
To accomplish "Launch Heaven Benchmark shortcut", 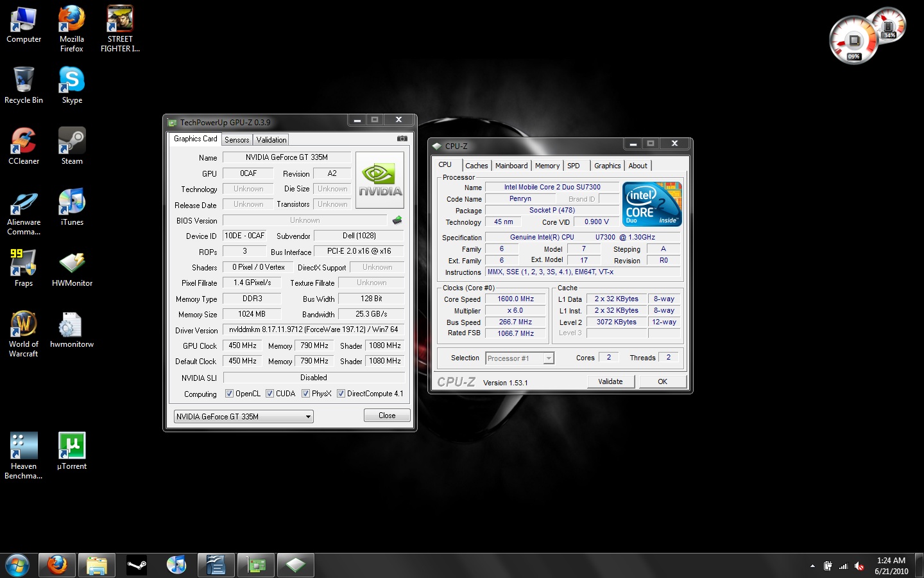I will (24, 456).
